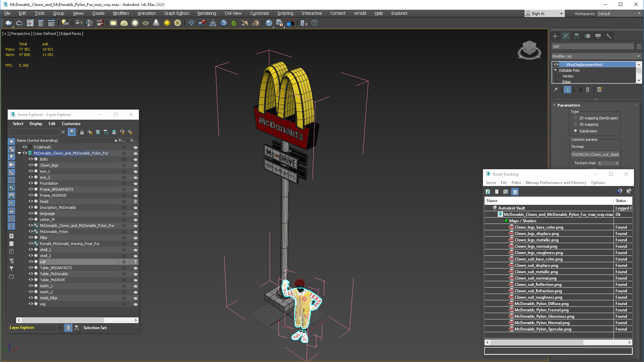
Task: Click the V-Ray light lister bulb icon
Action: (x=65, y=23)
